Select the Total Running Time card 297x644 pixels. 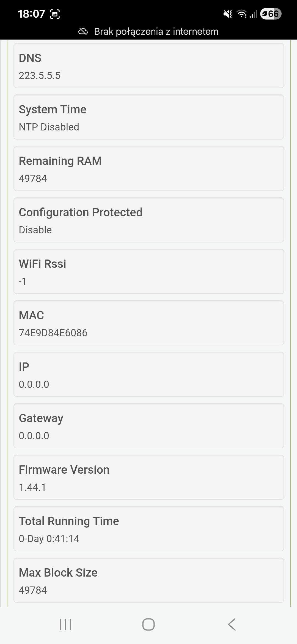[x=148, y=529]
